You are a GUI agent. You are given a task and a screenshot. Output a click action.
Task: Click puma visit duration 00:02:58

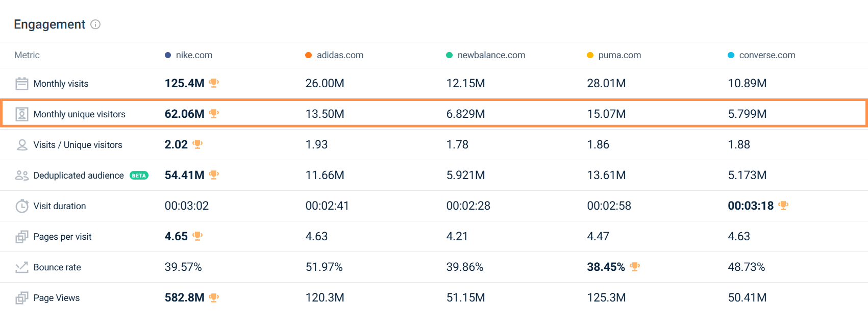pos(609,206)
